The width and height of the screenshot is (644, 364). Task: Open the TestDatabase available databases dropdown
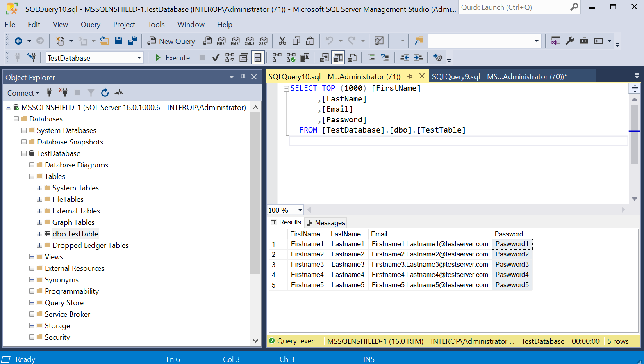pos(139,58)
